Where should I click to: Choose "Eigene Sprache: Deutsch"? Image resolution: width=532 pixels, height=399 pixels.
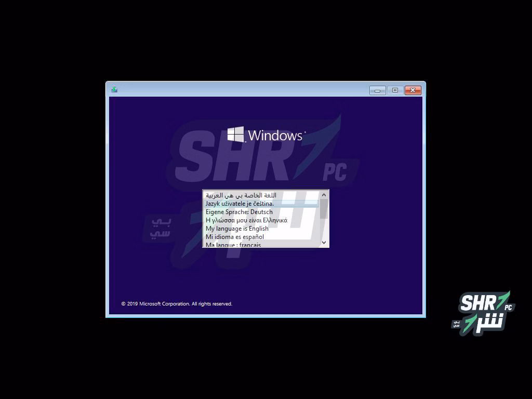point(261,212)
